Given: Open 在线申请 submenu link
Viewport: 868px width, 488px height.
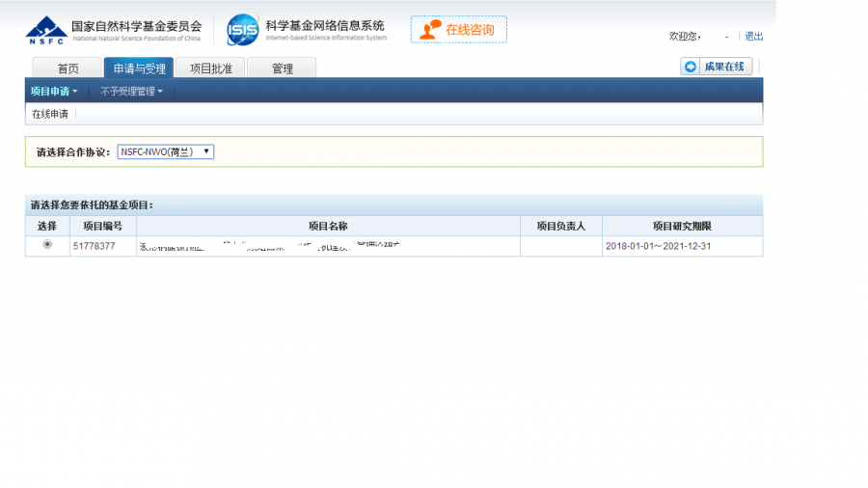Looking at the screenshot, I should (50, 114).
